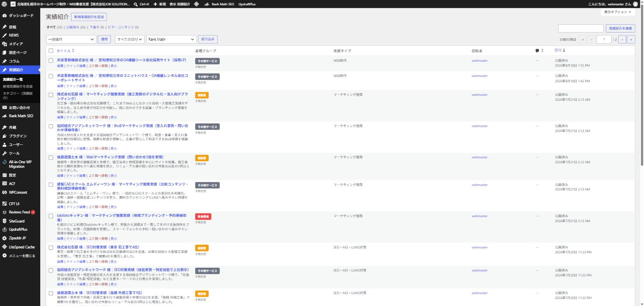Open the 設定 settings sidebar icon
This screenshot has height=306, width=644.
4,175
